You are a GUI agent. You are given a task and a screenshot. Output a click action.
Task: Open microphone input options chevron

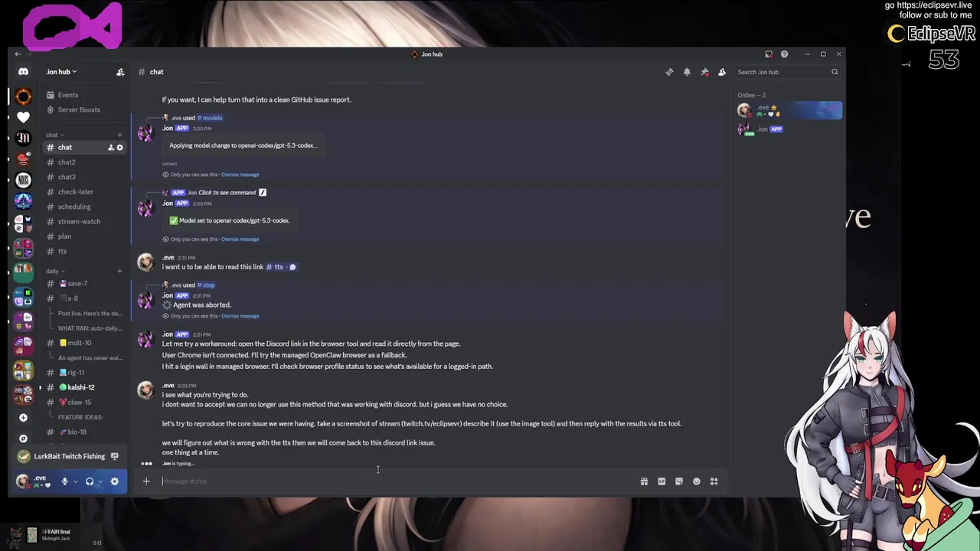75,481
